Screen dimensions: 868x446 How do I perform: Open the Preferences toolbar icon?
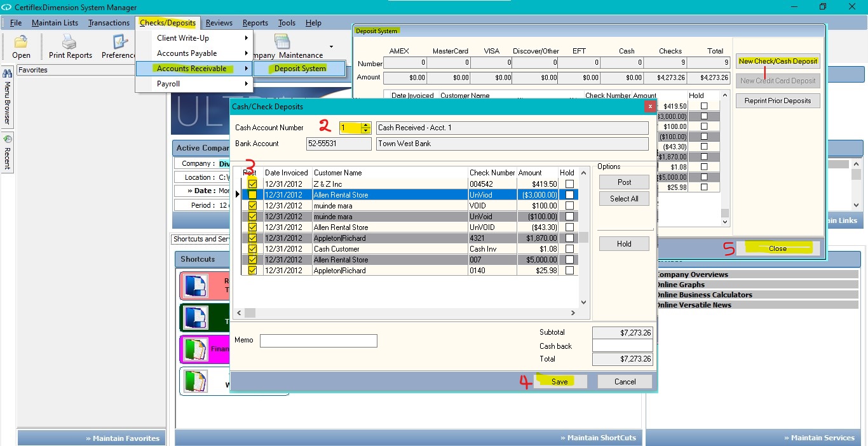120,42
